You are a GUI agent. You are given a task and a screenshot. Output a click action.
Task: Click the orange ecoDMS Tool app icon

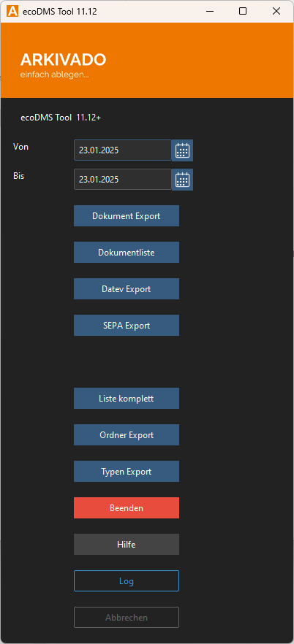pyautogui.click(x=12, y=11)
